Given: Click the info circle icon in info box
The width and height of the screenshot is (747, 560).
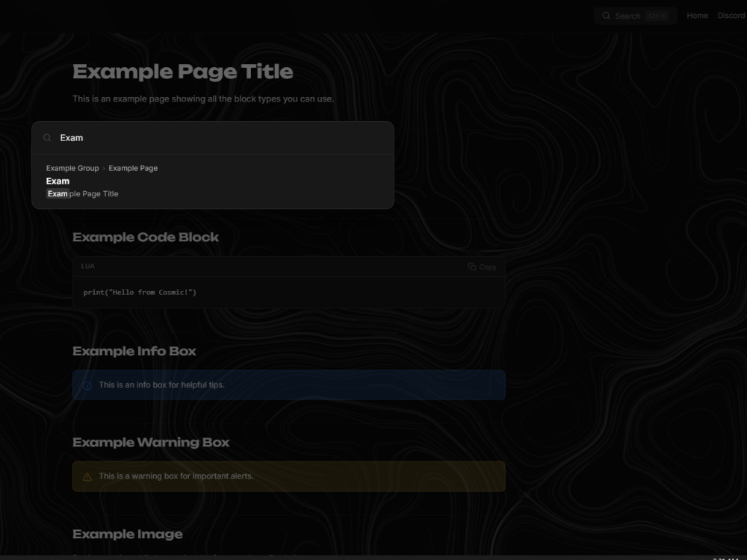Looking at the screenshot, I should tap(87, 386).
